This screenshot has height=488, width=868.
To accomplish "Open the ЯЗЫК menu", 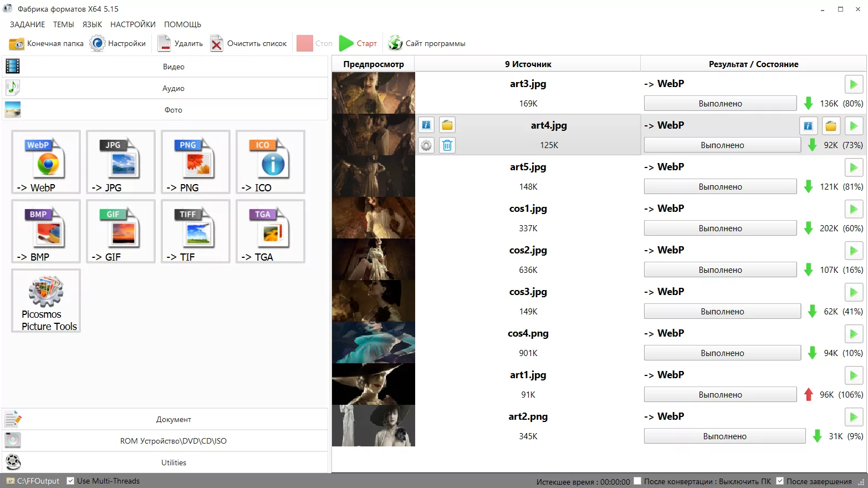I will coord(92,24).
